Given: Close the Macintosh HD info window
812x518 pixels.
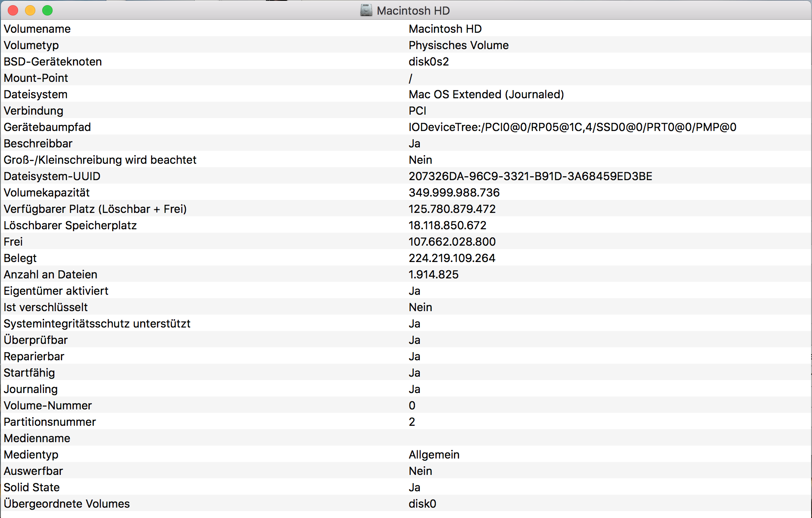Looking at the screenshot, I should click(13, 10).
